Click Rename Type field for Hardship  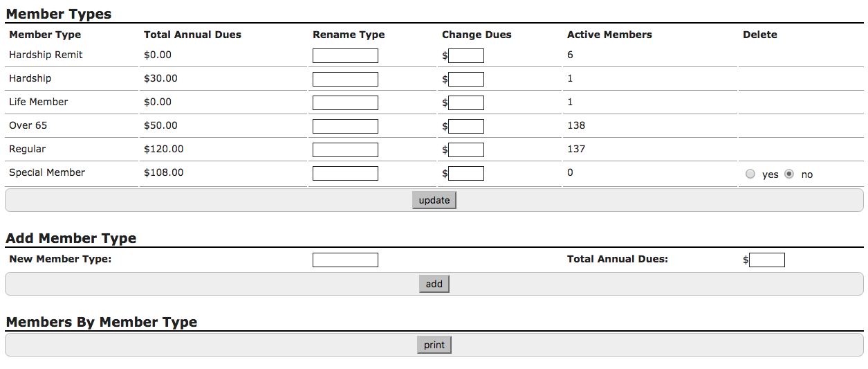pos(345,80)
